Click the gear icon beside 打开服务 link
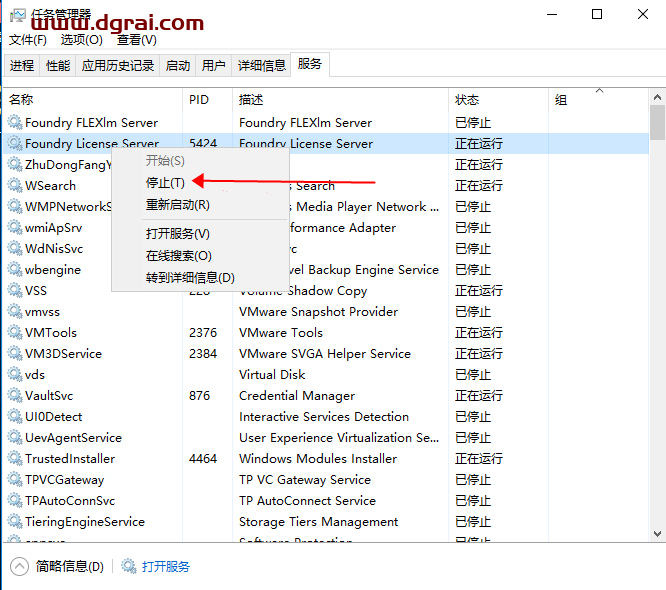 (x=129, y=567)
